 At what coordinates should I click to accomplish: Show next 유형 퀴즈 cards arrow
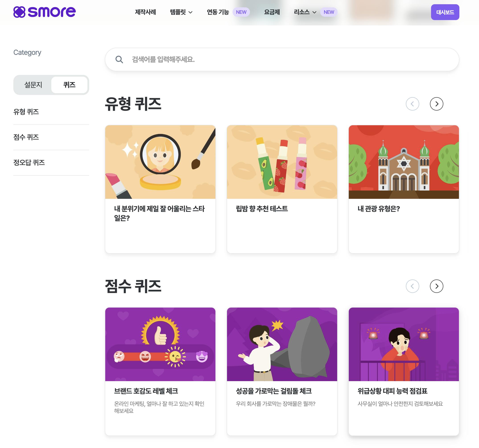tap(437, 104)
